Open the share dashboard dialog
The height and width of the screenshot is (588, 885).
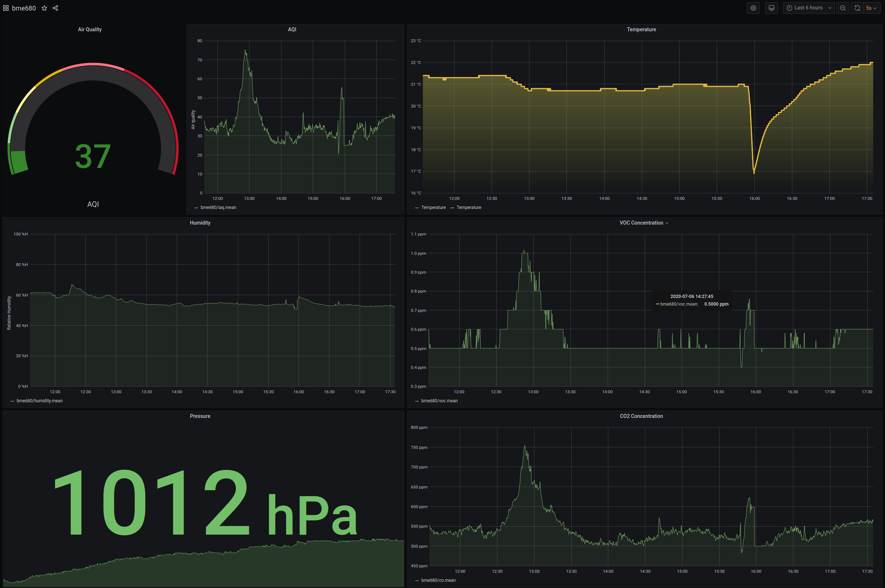click(x=56, y=8)
